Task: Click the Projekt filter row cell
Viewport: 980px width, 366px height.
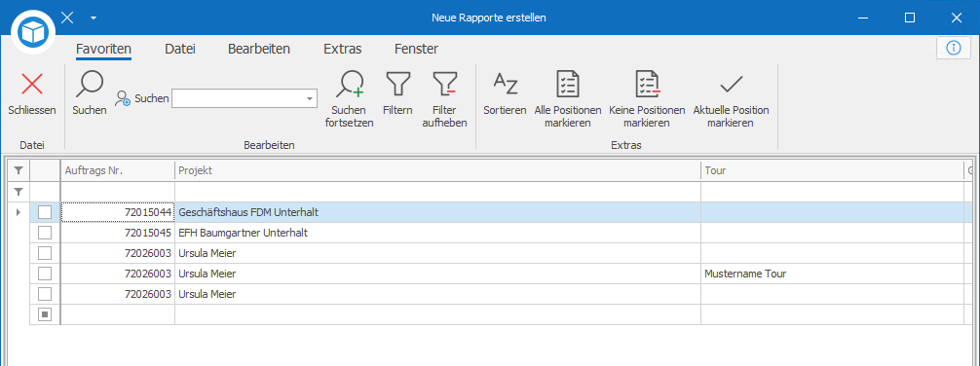Action: pyautogui.click(x=437, y=192)
